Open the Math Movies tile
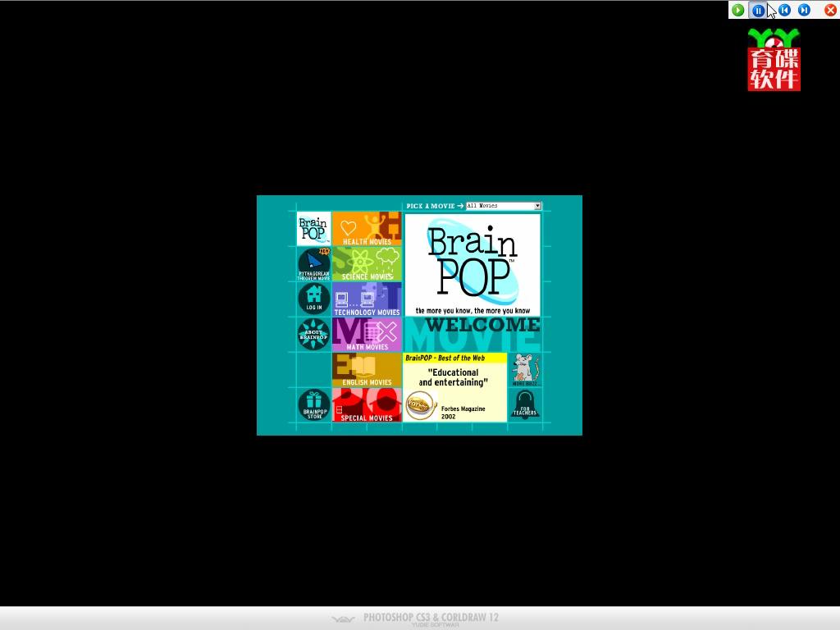 pyautogui.click(x=367, y=335)
